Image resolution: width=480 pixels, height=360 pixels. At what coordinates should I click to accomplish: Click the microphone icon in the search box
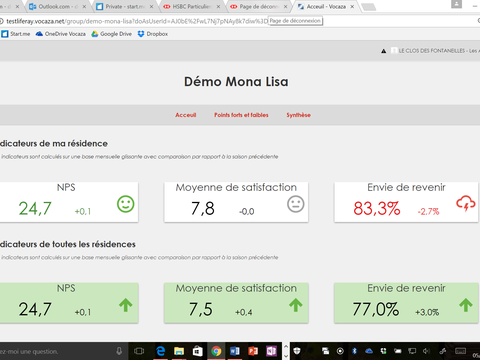(x=119, y=351)
